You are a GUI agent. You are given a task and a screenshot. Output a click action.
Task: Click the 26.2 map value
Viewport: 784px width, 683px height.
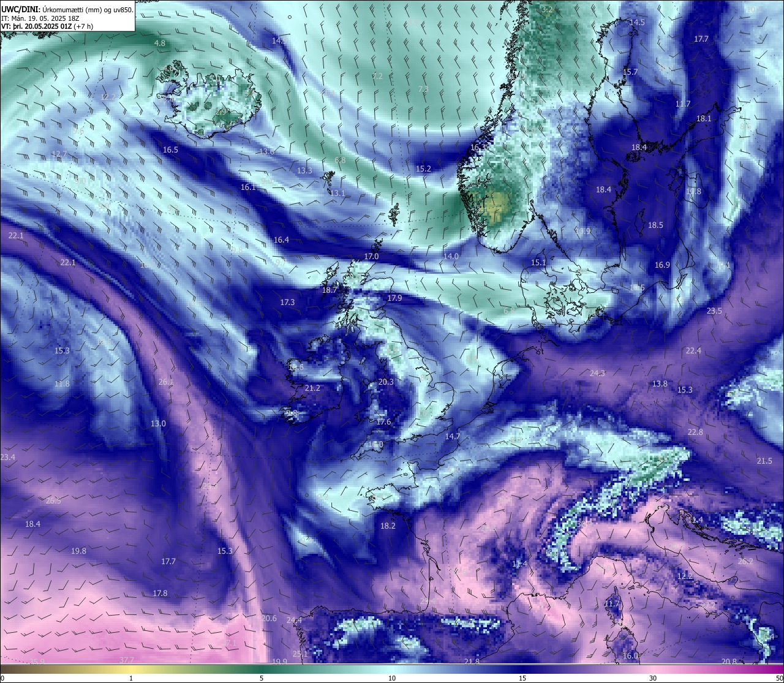click(x=745, y=562)
